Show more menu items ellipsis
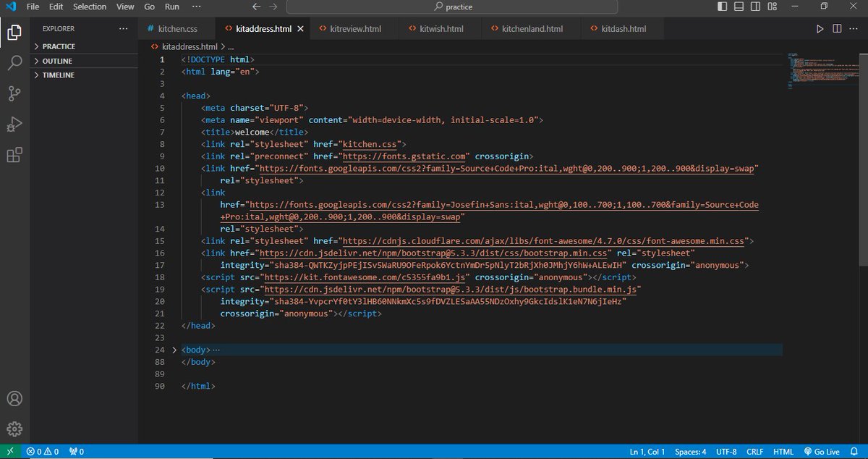The height and width of the screenshot is (459, 868). point(197,7)
